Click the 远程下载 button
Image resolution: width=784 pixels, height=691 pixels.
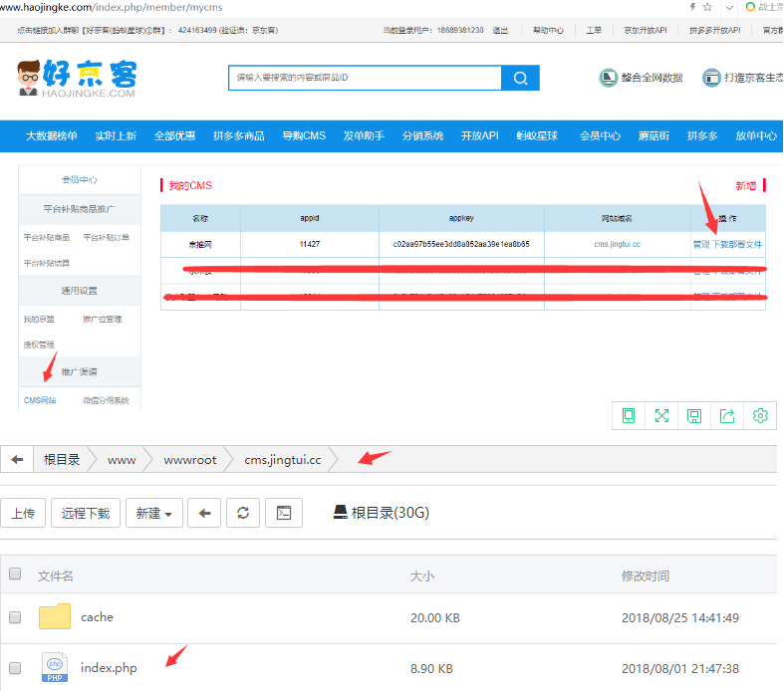point(86,513)
